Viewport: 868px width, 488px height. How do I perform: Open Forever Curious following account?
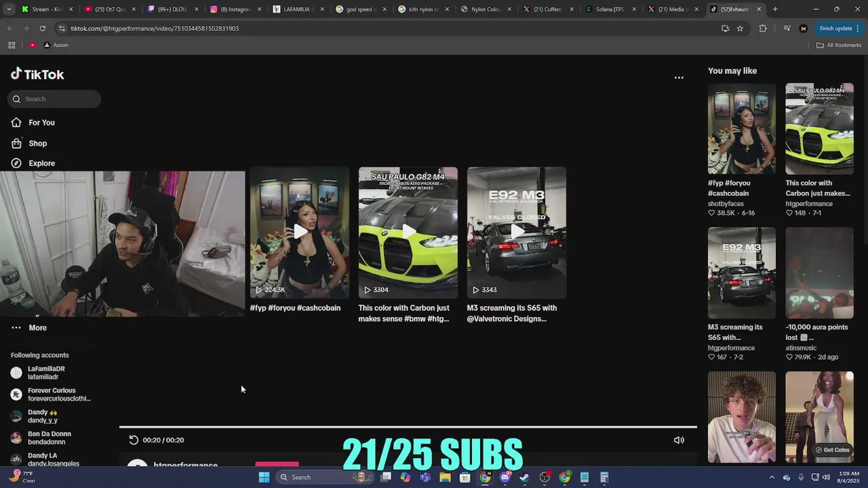[x=51, y=394]
